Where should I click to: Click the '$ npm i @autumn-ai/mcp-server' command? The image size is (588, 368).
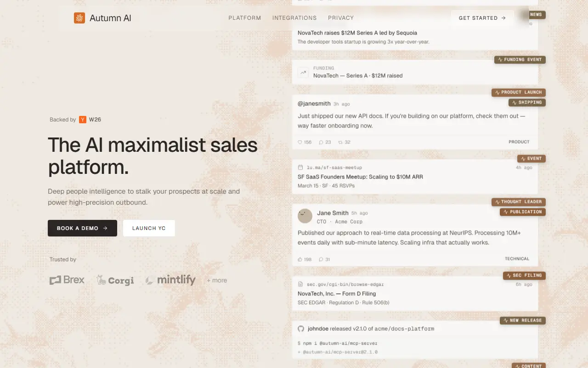click(337, 343)
